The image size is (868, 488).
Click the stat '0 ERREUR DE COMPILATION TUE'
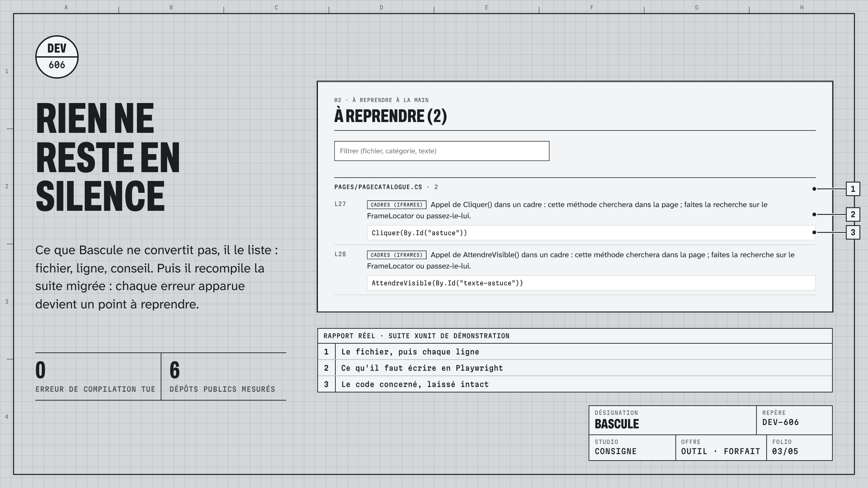[x=98, y=377]
